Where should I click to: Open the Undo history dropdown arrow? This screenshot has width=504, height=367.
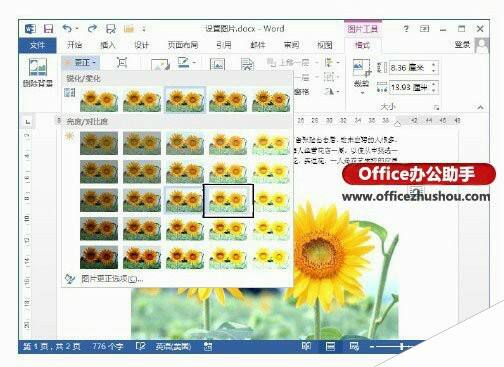pyautogui.click(x=77, y=29)
